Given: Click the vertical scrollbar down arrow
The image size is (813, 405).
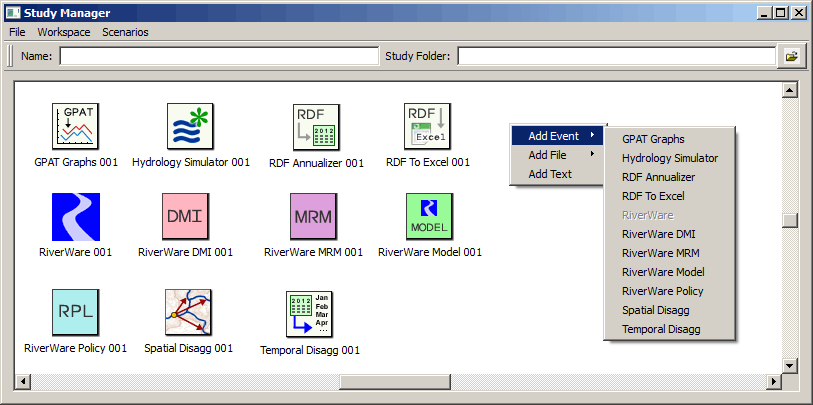Looking at the screenshot, I should 790,366.
